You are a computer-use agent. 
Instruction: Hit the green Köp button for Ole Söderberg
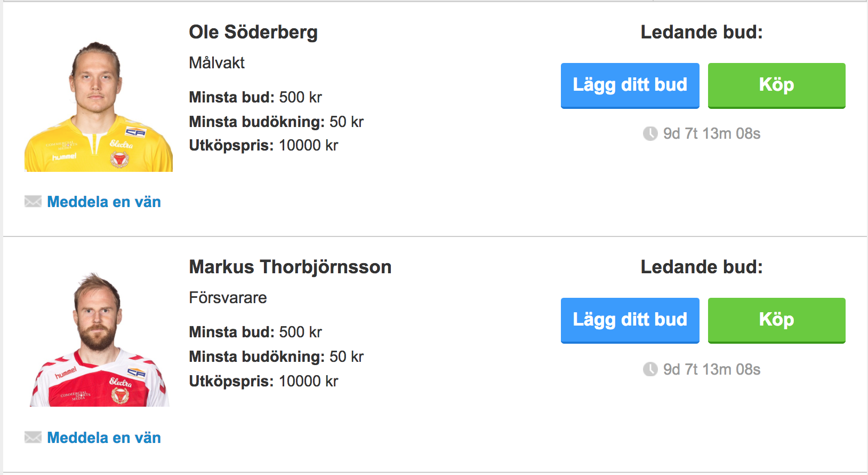coord(776,85)
